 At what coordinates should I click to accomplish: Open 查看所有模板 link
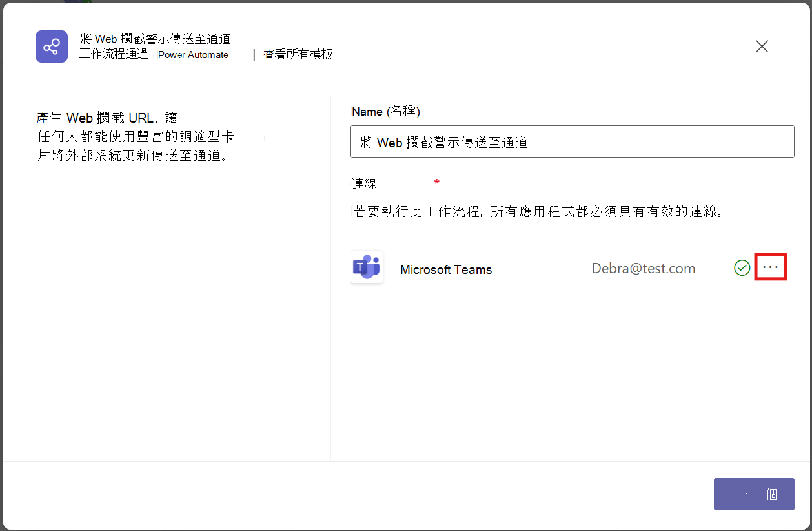(298, 55)
